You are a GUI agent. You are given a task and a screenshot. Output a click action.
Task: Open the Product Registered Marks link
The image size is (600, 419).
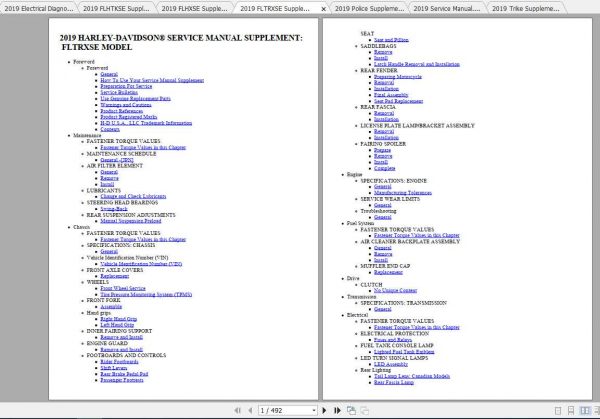point(129,117)
